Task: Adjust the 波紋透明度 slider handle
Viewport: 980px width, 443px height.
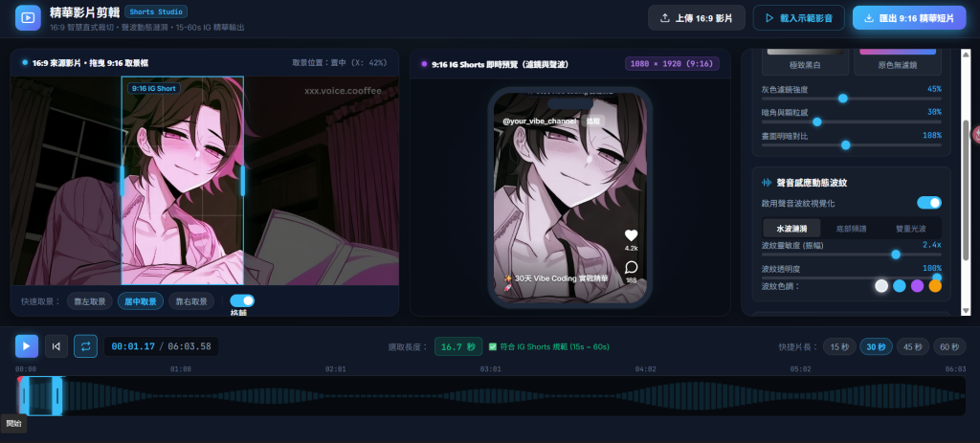Action: 937,277
